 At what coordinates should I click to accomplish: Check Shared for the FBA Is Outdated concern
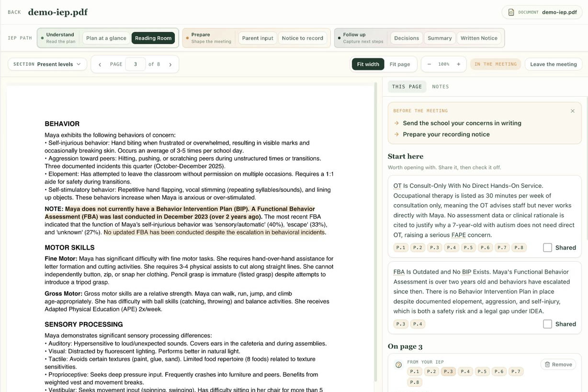(547, 324)
